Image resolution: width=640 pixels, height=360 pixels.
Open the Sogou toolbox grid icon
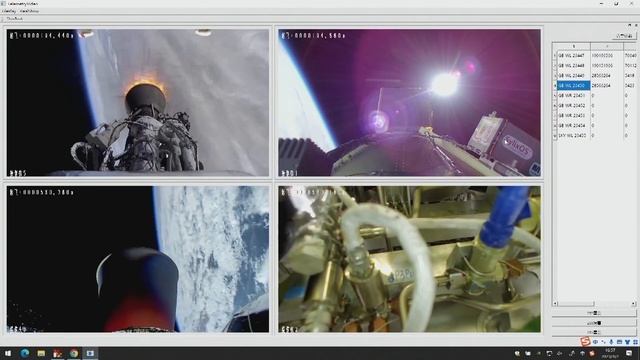tap(636, 342)
